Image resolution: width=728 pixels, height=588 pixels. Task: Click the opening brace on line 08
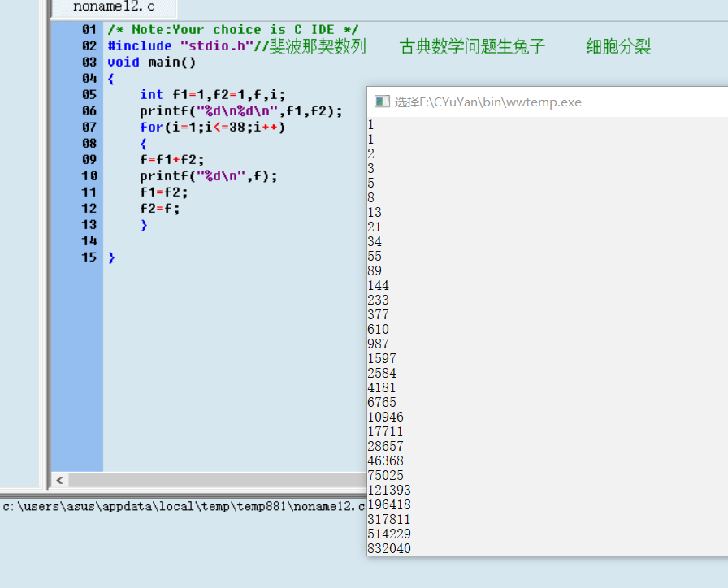click(x=144, y=144)
